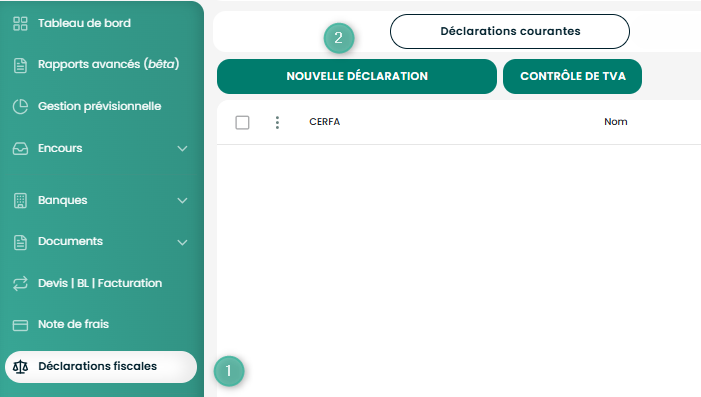Click the Banques building icon

coord(20,201)
